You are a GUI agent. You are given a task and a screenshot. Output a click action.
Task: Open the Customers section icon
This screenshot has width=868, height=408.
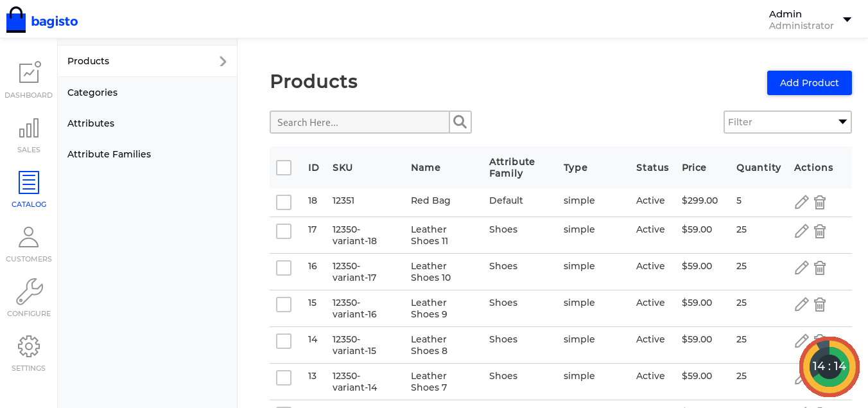click(29, 237)
